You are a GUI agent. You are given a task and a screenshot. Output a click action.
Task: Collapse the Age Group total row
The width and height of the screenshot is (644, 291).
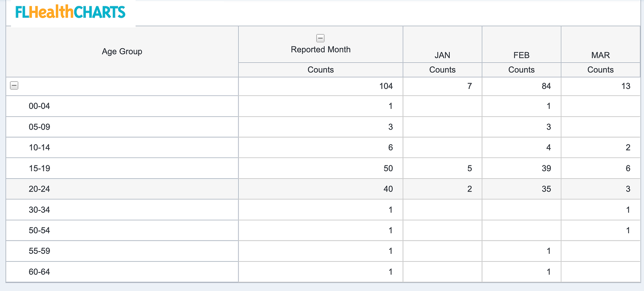click(14, 85)
